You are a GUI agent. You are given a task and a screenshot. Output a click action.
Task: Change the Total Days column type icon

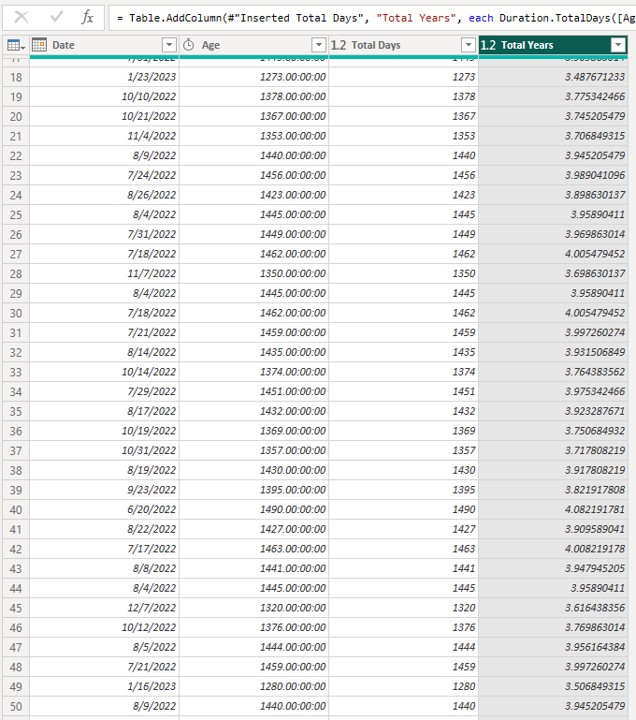(338, 45)
